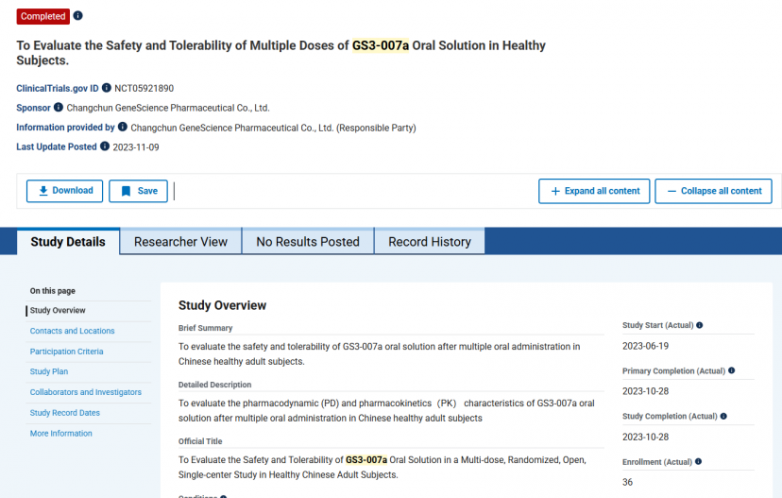782x498 pixels.
Task: Click info icon beside Study Start (Actual)
Action: [699, 325]
